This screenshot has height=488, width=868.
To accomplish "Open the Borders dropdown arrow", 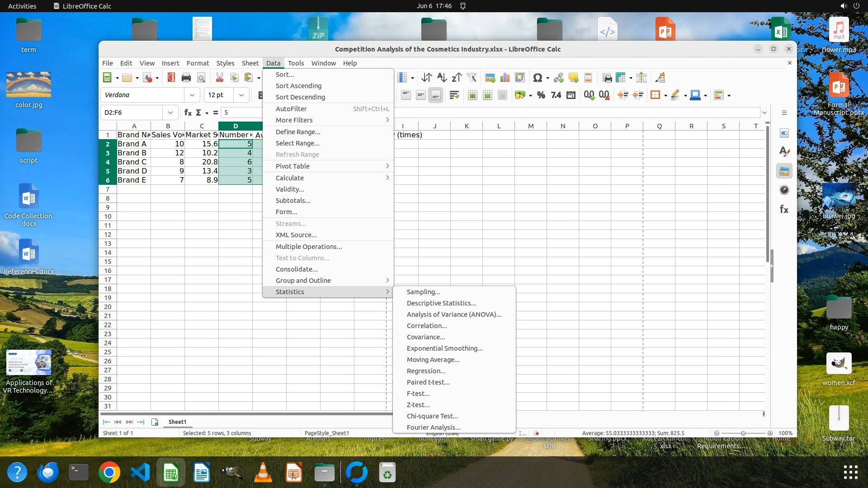I will point(665,95).
